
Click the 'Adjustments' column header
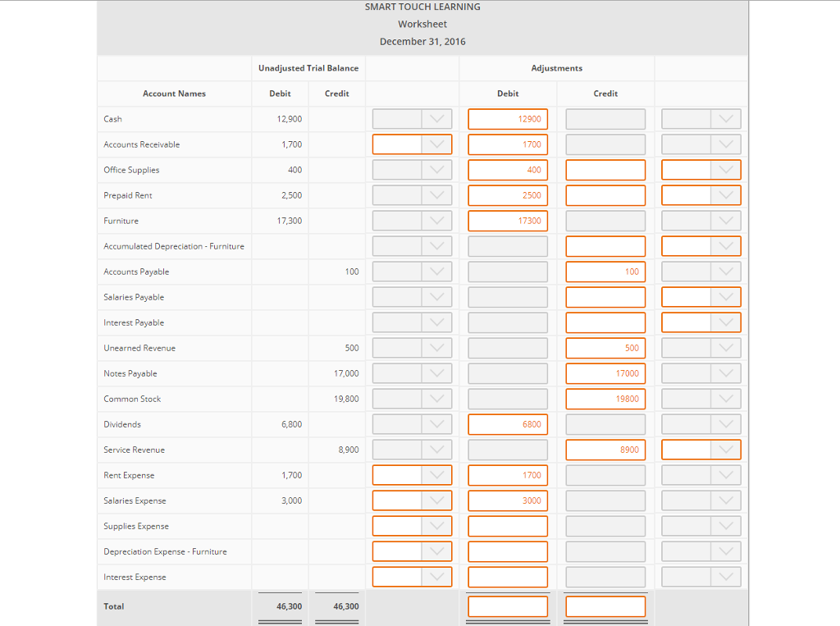(x=557, y=68)
